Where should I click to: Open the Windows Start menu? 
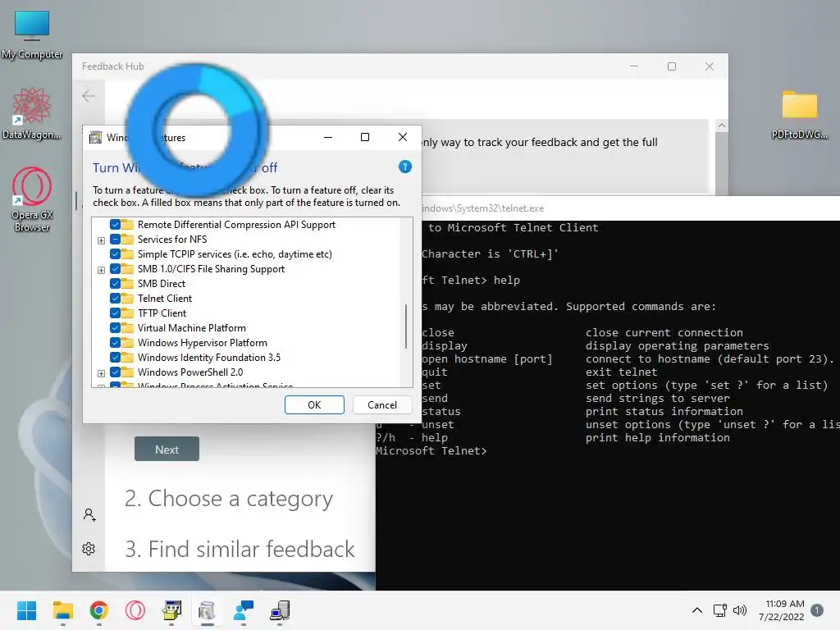point(26,610)
